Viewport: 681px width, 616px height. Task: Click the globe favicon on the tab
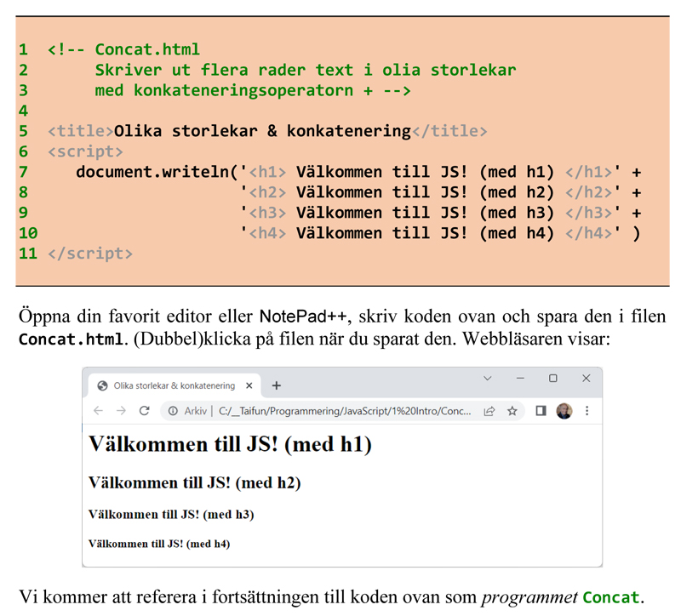[x=103, y=385]
